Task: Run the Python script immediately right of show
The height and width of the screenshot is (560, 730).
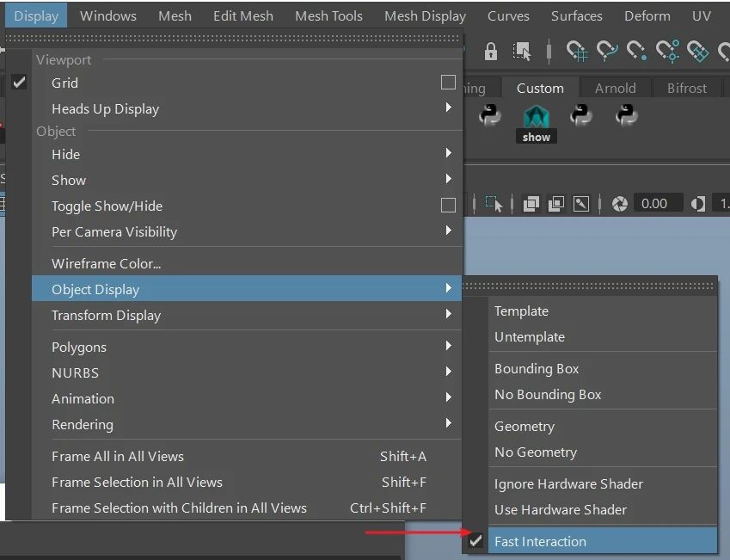Action: (581, 115)
